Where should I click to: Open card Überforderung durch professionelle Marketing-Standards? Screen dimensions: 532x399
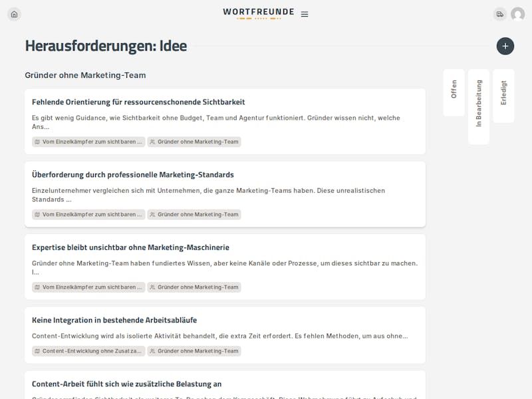[225, 194]
